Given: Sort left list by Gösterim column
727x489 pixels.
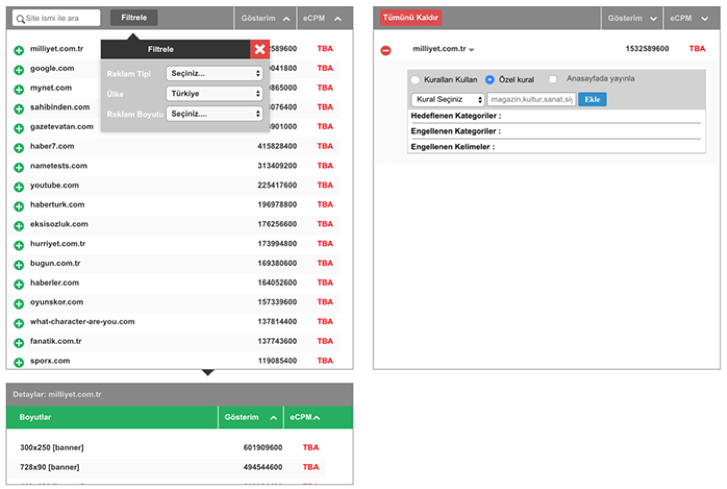Looking at the screenshot, I should click(265, 18).
